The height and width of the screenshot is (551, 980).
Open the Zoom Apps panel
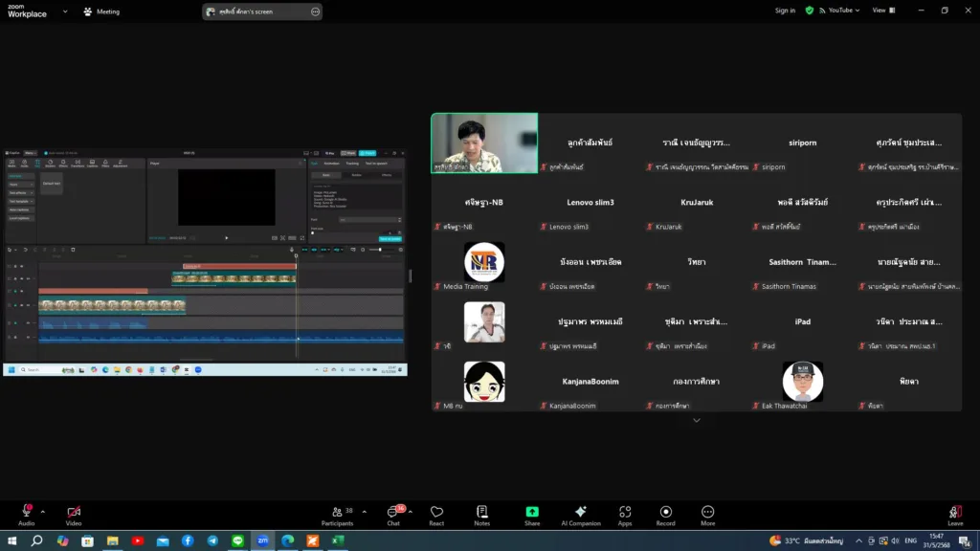625,515
